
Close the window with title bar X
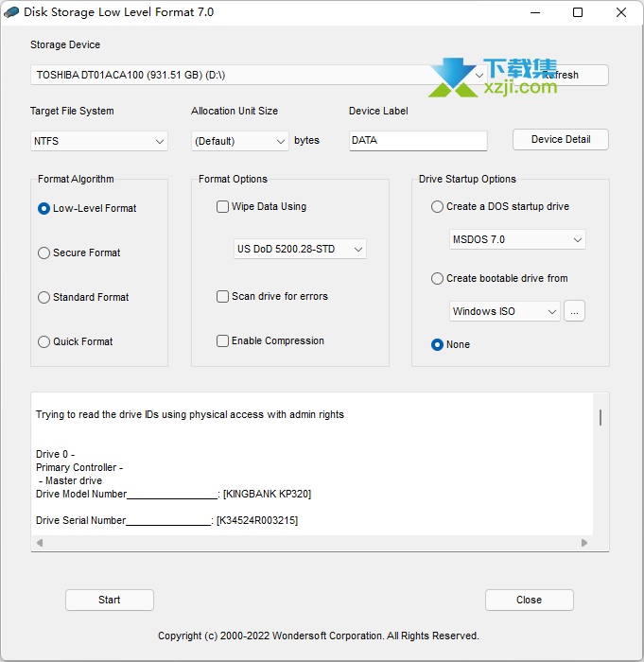pyautogui.click(x=621, y=12)
